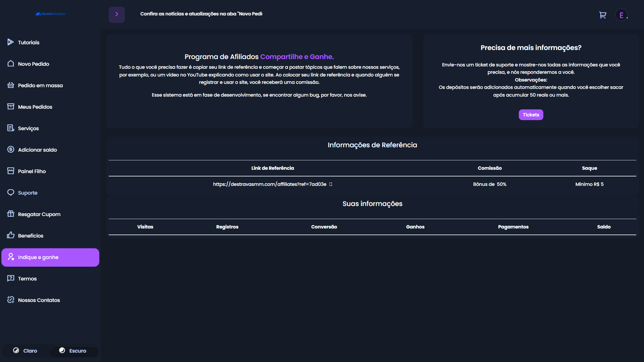Image resolution: width=644 pixels, height=362 pixels.
Task: Select Pedido em massa in sidebar
Action: [x=40, y=85]
